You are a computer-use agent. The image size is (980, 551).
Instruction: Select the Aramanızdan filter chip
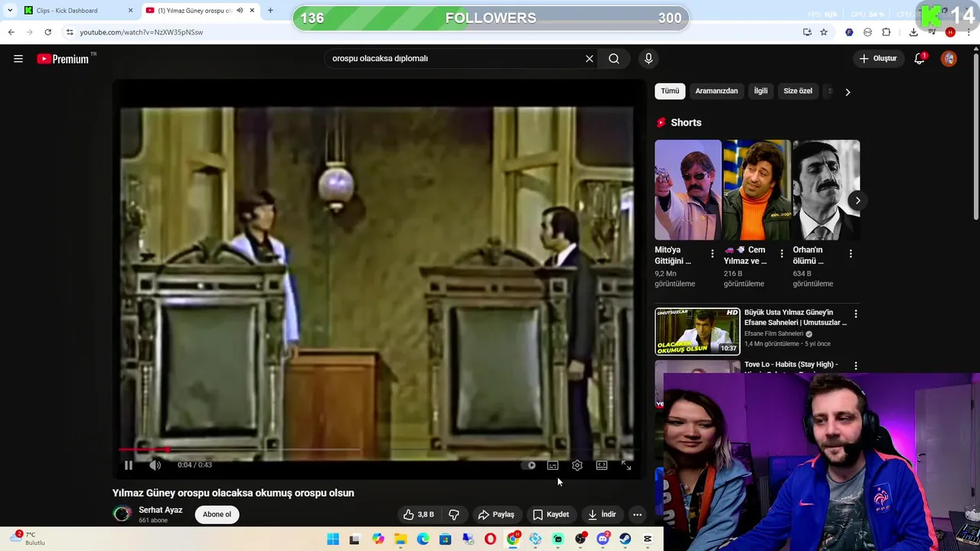pos(717,91)
